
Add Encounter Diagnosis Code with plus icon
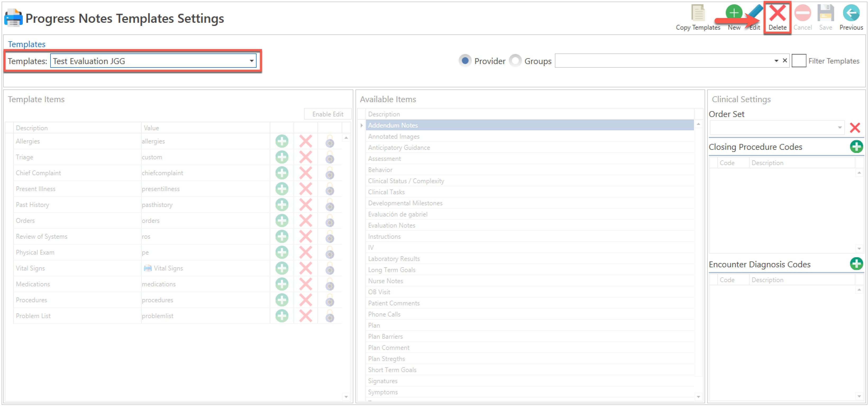click(856, 264)
